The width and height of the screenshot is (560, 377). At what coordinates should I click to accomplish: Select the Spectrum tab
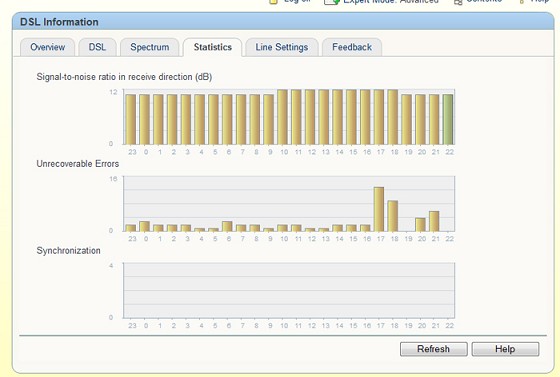point(150,47)
